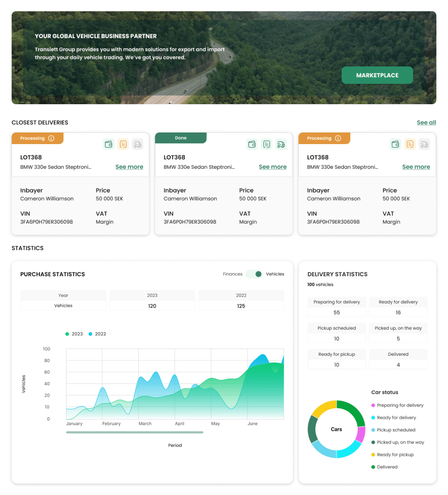Click the Ready for delivery legend entry under Car status
This screenshot has width=448, height=495.
point(393,417)
